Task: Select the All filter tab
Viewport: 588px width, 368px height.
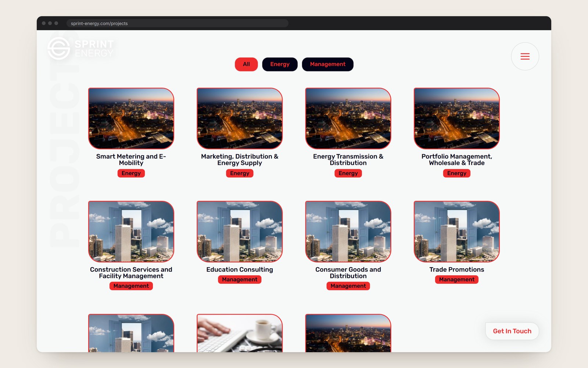Action: tap(246, 64)
